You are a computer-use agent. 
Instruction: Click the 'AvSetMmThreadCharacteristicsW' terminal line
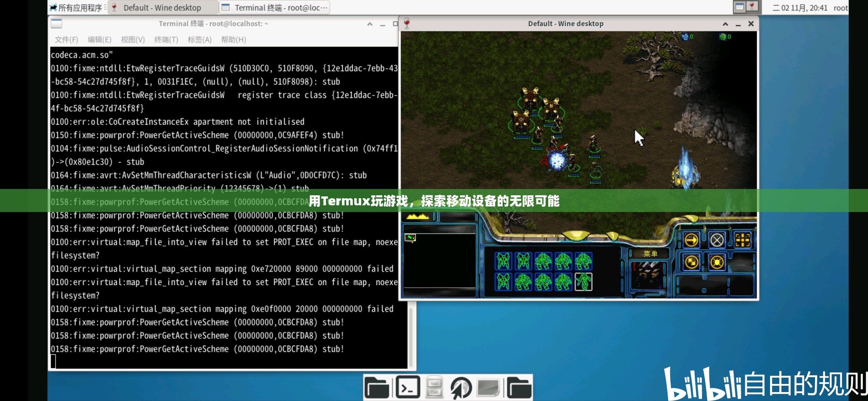209,175
